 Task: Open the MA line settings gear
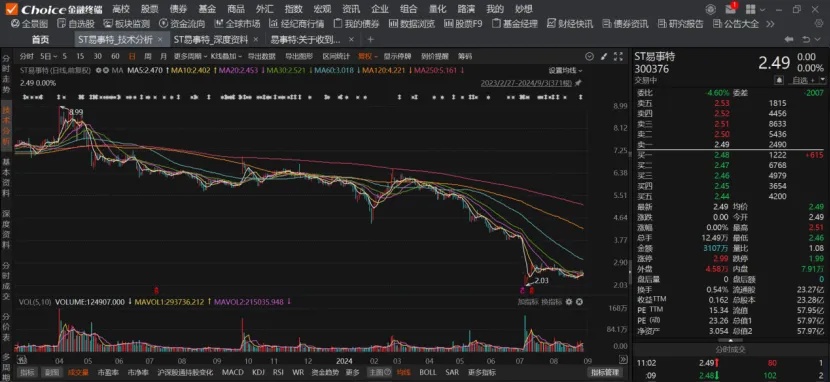[99, 70]
